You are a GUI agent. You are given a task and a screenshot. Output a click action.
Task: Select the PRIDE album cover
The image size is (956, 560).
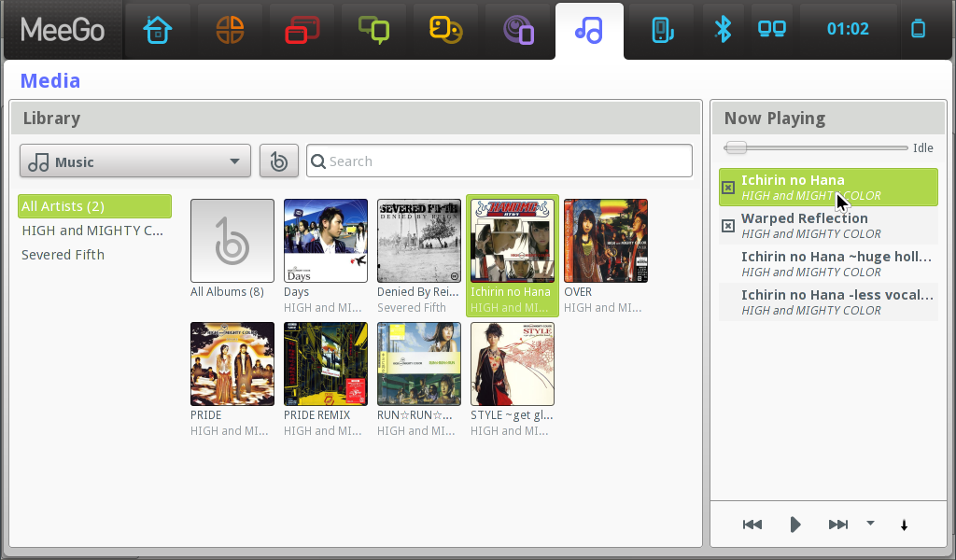point(232,364)
